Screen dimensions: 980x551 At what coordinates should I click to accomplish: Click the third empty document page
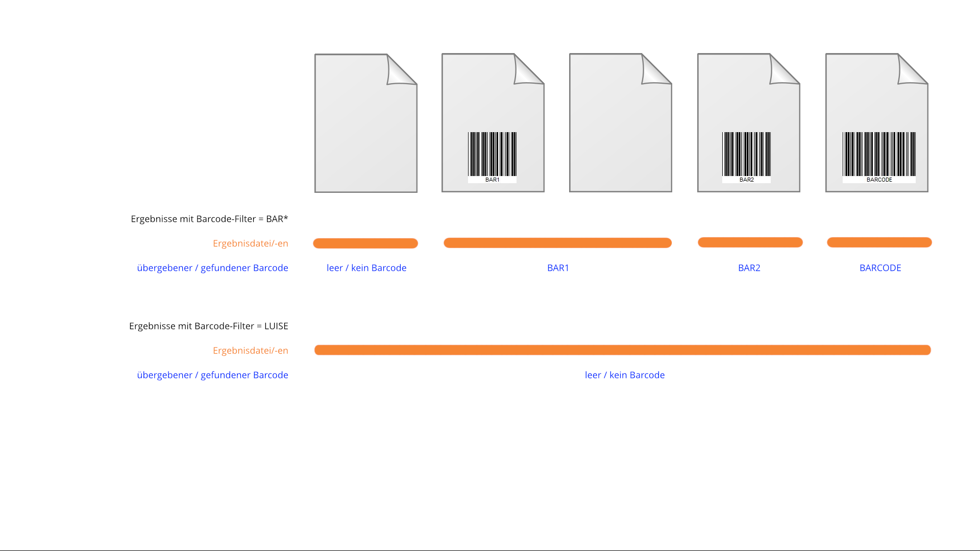tap(620, 123)
